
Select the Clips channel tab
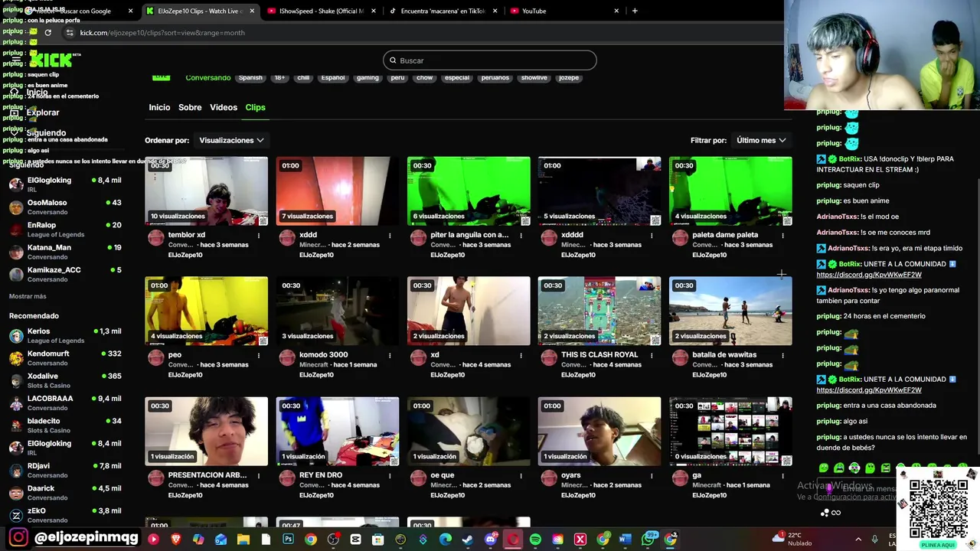pyautogui.click(x=255, y=107)
